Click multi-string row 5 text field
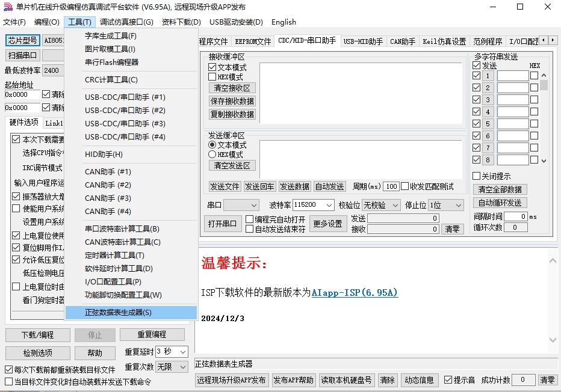Image resolution: width=561 pixels, height=392 pixels. tap(513, 124)
